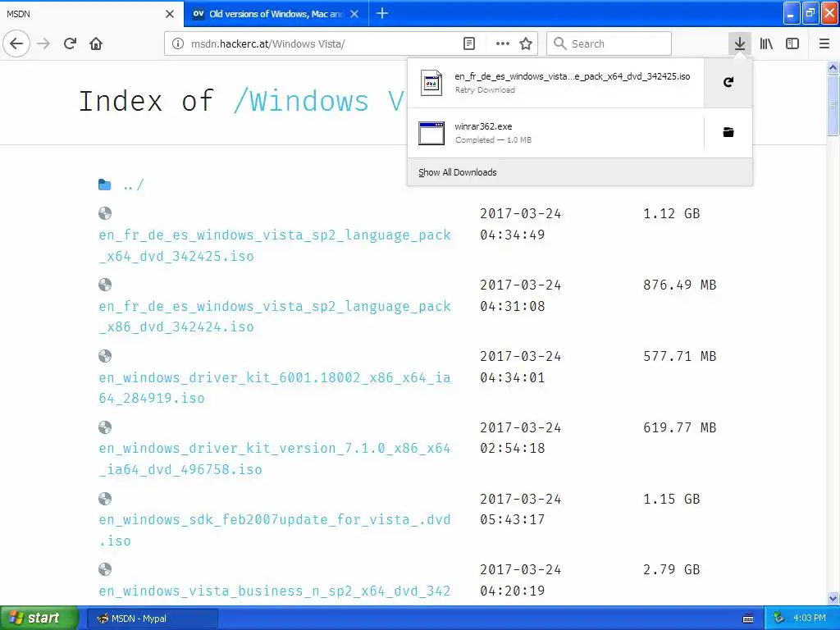Open driver_kit_6001.18002 ISO link
840x630 pixels.
pos(275,388)
